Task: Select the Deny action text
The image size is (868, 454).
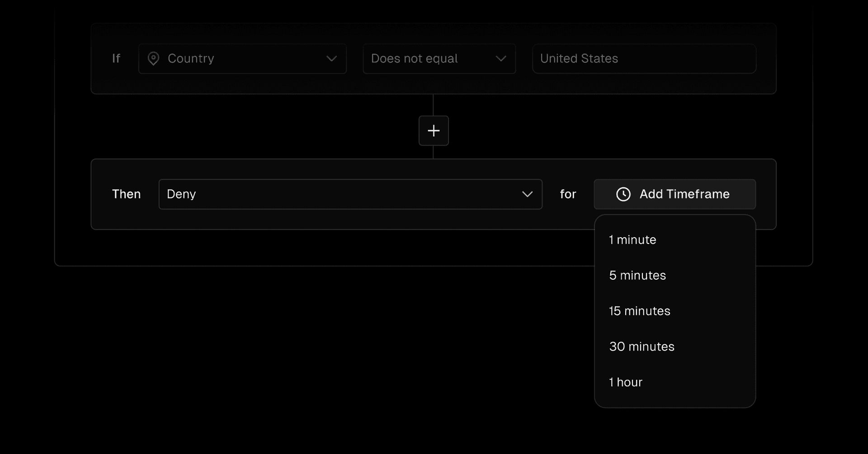Action: [x=181, y=194]
